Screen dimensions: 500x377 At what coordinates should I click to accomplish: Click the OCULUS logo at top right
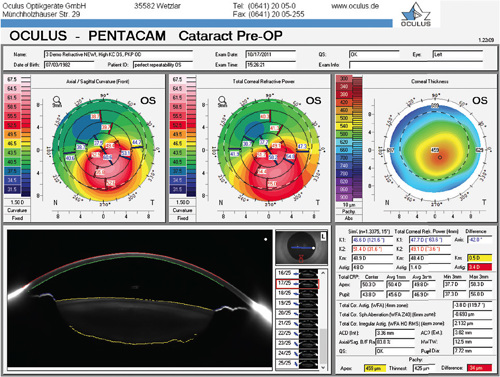coord(416,15)
